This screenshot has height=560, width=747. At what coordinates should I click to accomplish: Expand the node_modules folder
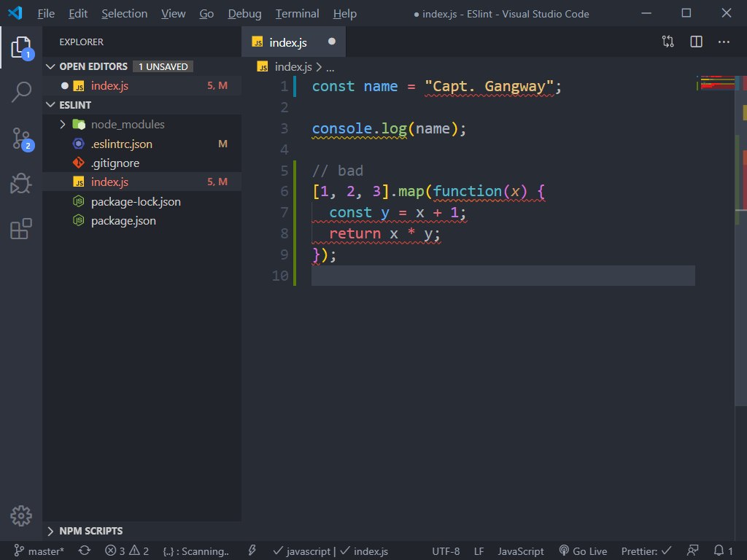[63, 124]
